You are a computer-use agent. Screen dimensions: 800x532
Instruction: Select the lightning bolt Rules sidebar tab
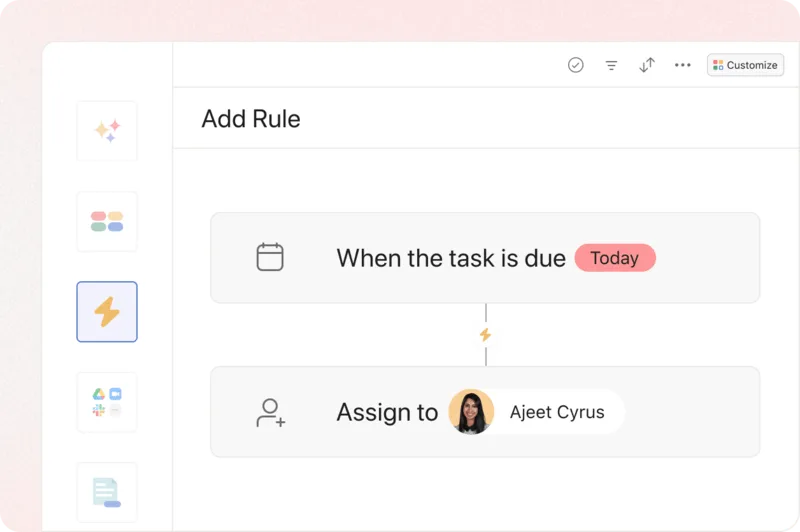(x=107, y=312)
